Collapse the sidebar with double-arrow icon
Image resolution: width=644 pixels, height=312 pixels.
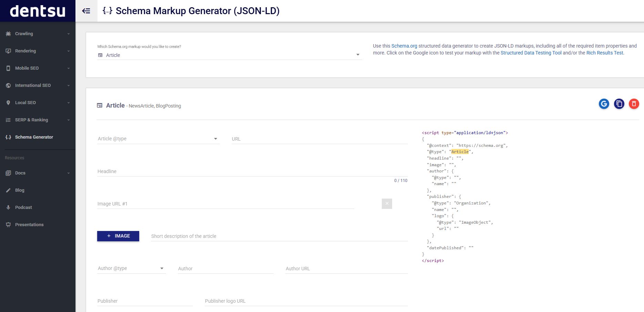coord(86,11)
